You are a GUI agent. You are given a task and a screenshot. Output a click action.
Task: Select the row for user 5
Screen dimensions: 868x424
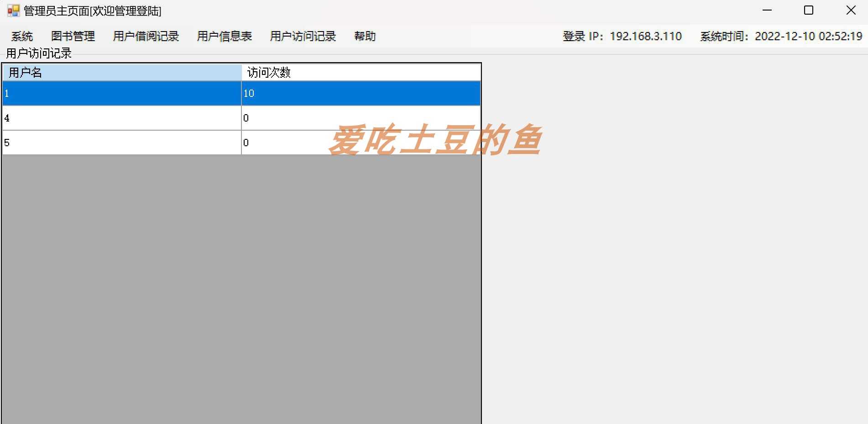pyautogui.click(x=121, y=143)
